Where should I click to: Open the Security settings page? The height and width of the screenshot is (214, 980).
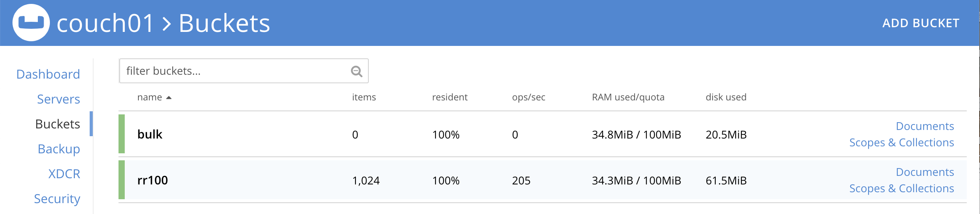pyautogui.click(x=57, y=199)
